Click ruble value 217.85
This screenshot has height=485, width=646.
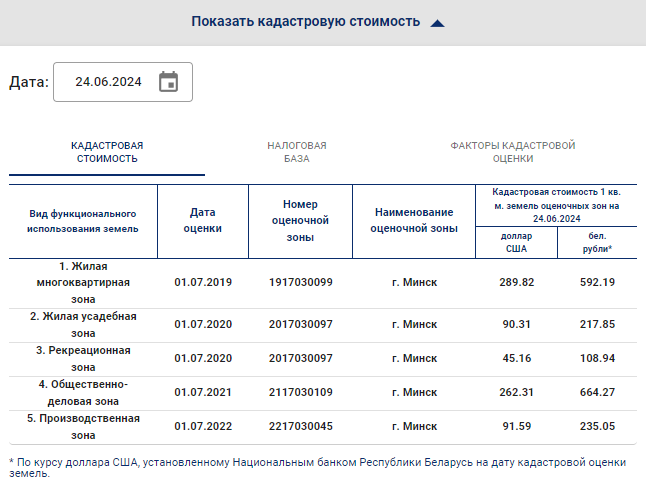pos(597,324)
